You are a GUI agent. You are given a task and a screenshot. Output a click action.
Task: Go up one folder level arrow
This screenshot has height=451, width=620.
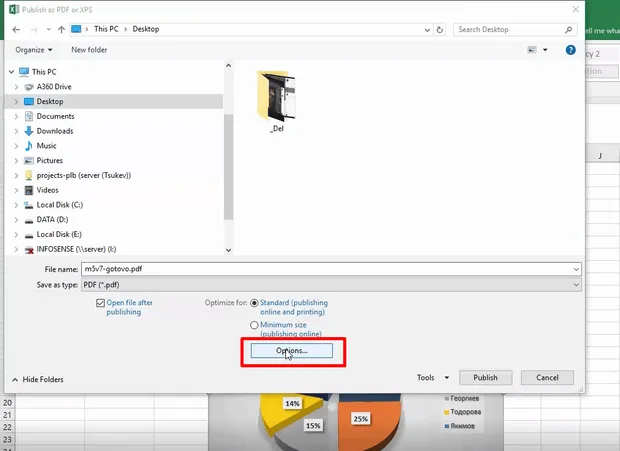[x=61, y=29]
